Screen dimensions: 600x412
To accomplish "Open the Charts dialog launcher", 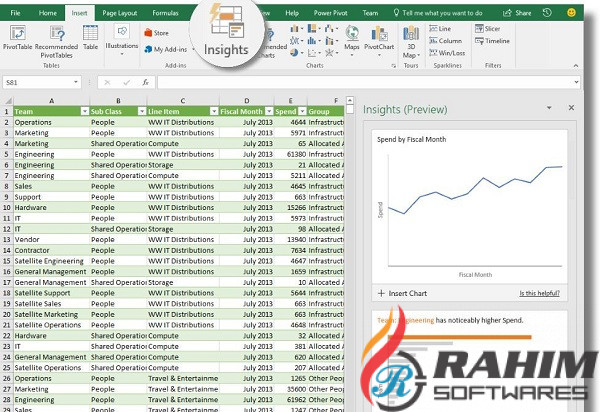I will [x=393, y=66].
